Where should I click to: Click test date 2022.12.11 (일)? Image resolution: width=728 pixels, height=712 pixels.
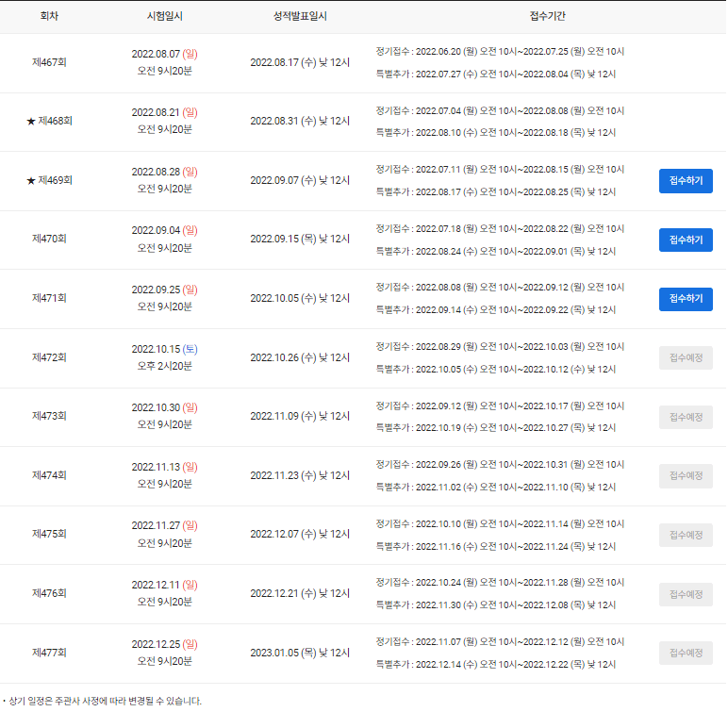click(x=164, y=586)
